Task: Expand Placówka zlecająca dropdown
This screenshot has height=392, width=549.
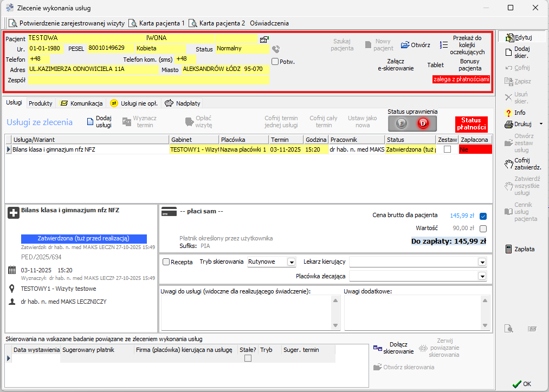Action: (482, 276)
